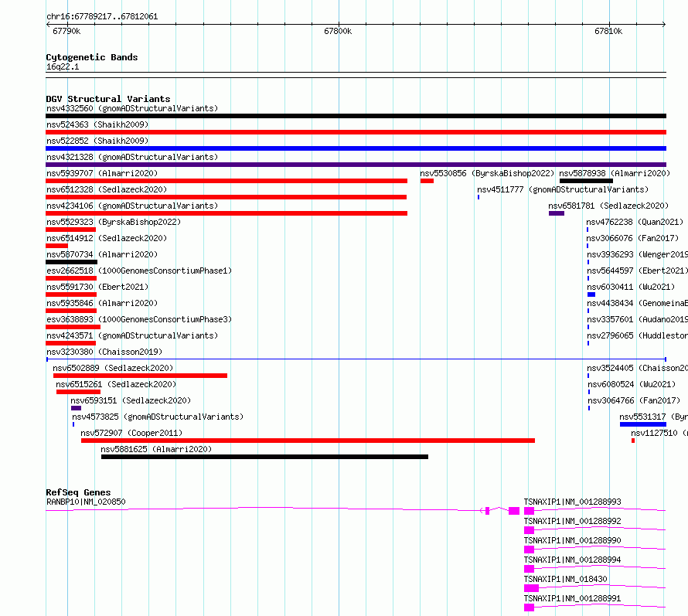Click nsv6514912 (Sedlazeck2020) label
The image size is (688, 616).
(x=107, y=238)
